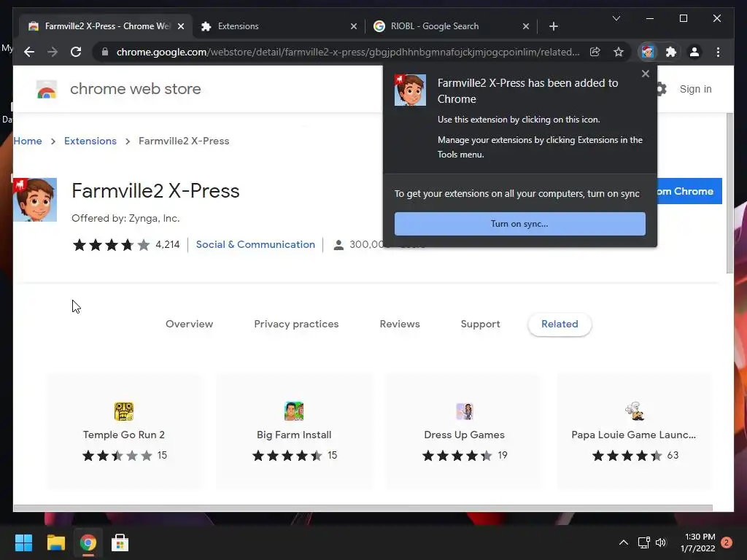Open Chrome's three-dot menu
Image resolution: width=747 pixels, height=560 pixels.
[x=718, y=52]
